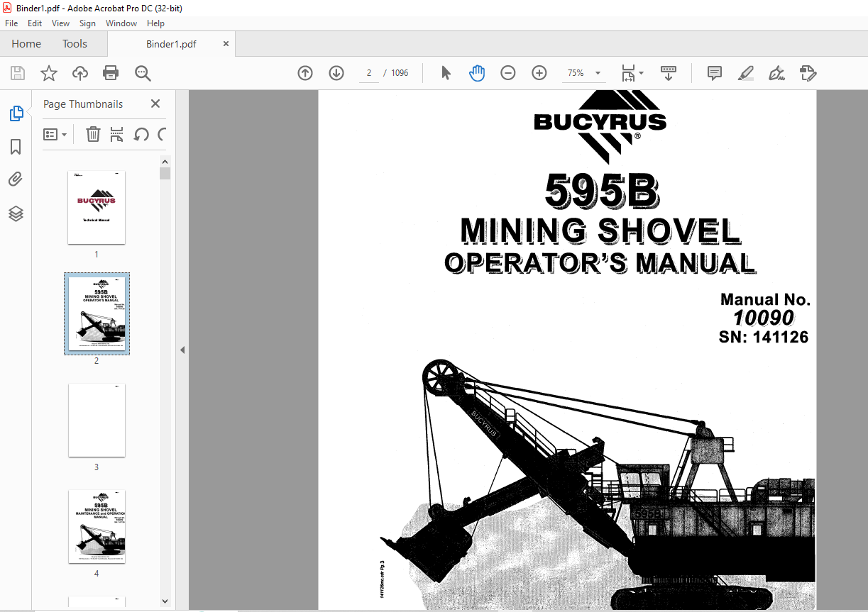Select the Highlight text tool
868x612 pixels.
click(x=746, y=73)
